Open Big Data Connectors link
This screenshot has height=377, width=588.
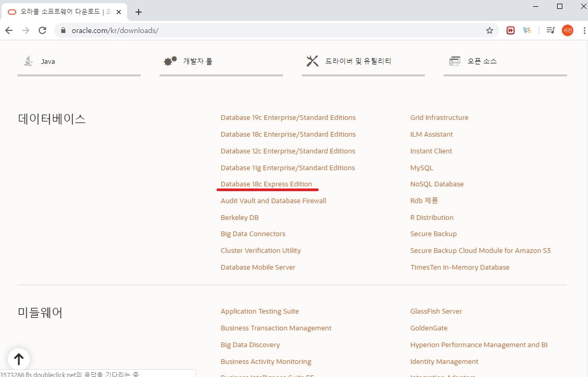(253, 234)
